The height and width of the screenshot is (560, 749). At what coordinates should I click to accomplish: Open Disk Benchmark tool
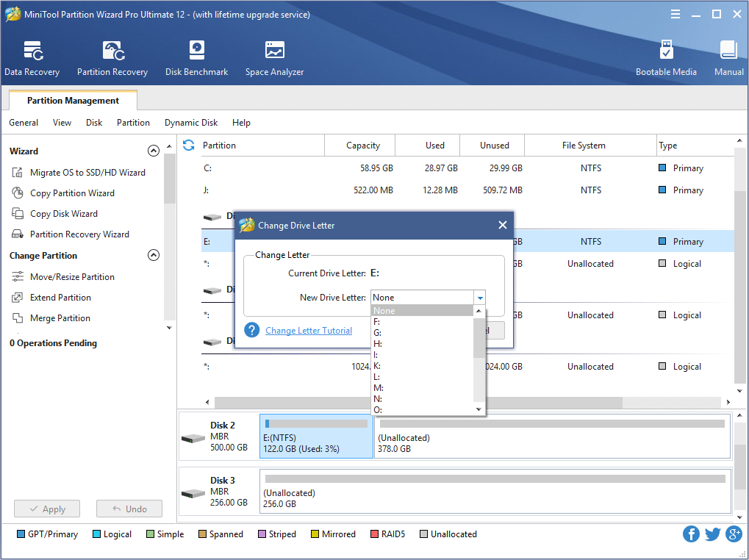pyautogui.click(x=196, y=58)
